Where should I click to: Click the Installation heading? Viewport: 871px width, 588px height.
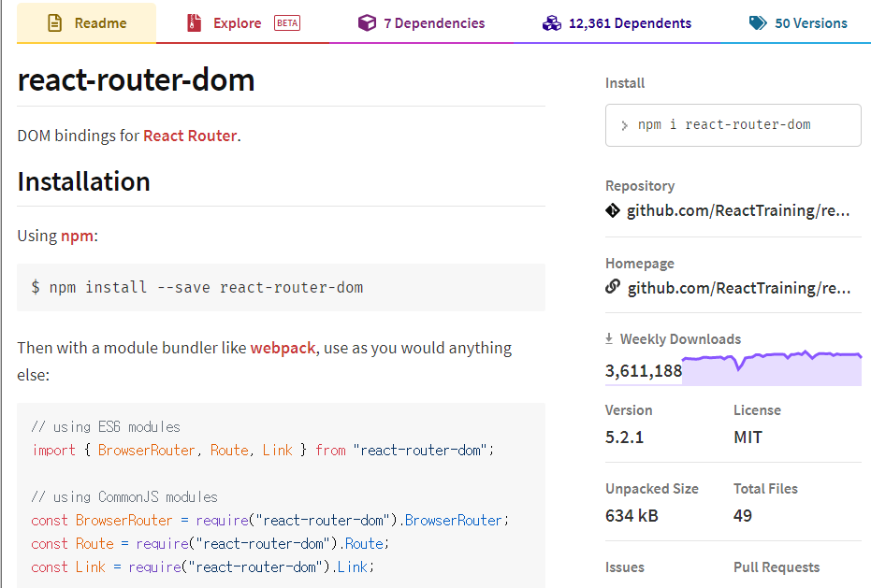tap(84, 181)
